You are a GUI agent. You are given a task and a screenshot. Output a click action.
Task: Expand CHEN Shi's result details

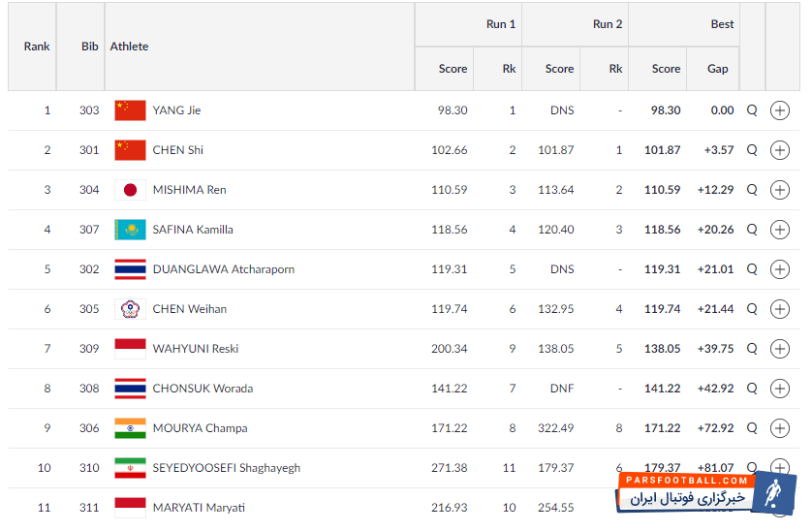(780, 150)
